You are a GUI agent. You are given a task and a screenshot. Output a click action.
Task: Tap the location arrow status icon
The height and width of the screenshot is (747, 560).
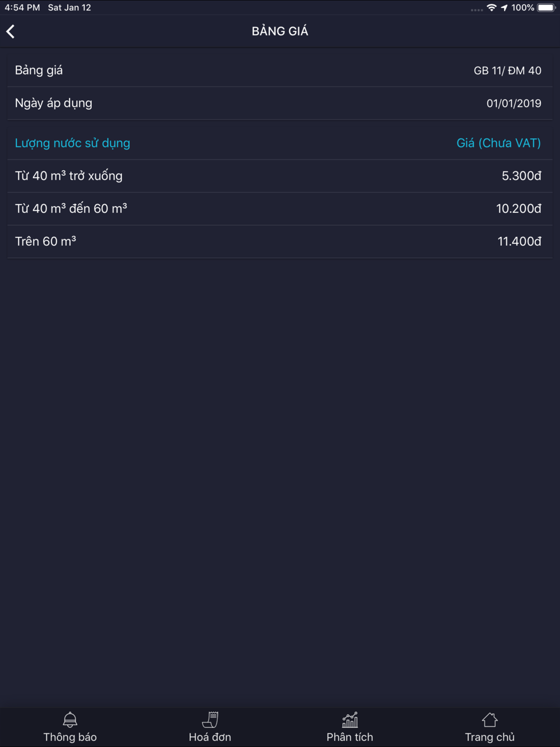(505, 7)
